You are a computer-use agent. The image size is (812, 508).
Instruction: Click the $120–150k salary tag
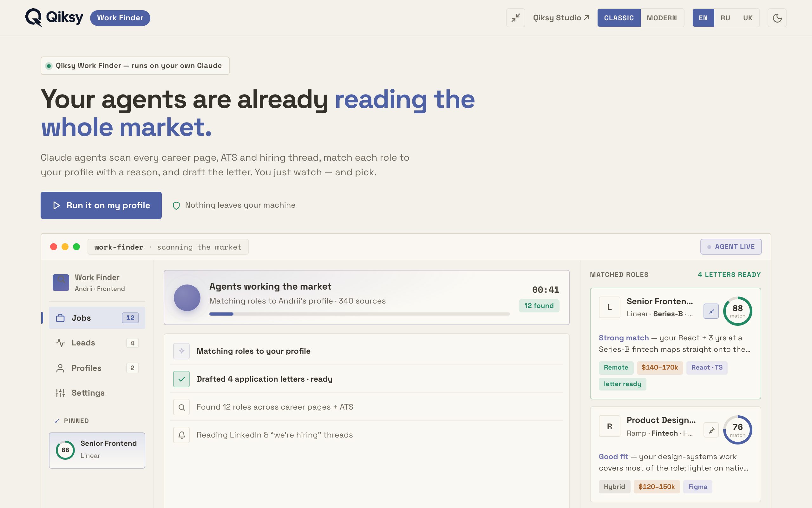[657, 487]
